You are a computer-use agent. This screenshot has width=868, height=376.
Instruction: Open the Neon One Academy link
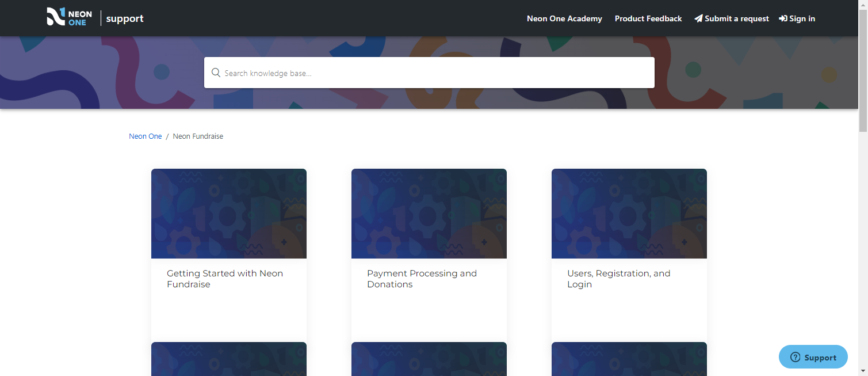pos(564,18)
